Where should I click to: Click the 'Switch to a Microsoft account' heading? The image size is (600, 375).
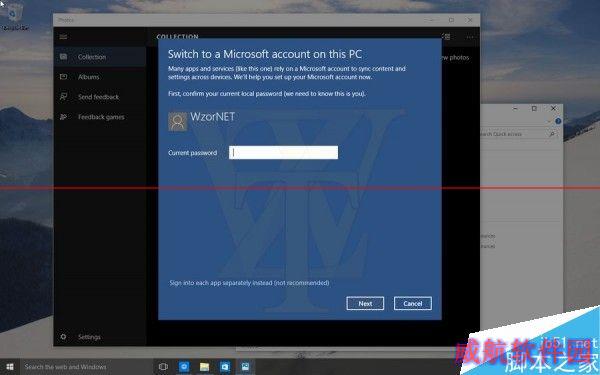tap(265, 54)
